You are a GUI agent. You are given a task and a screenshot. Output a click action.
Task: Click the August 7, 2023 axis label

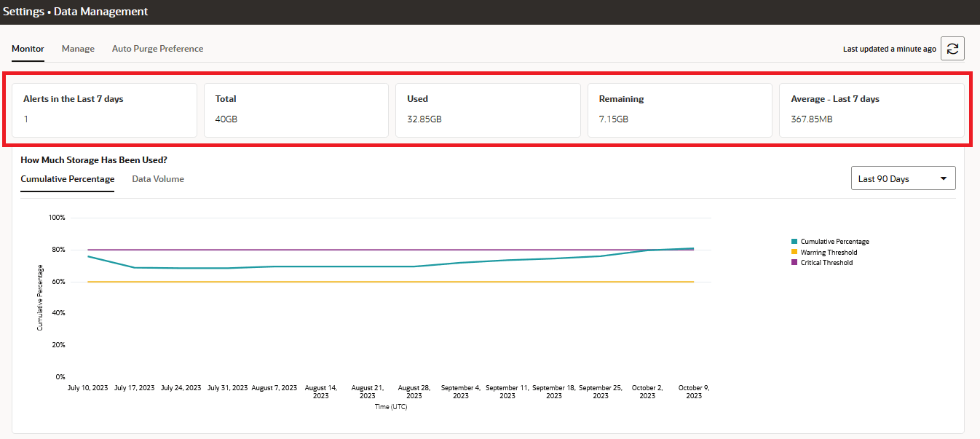(x=274, y=388)
